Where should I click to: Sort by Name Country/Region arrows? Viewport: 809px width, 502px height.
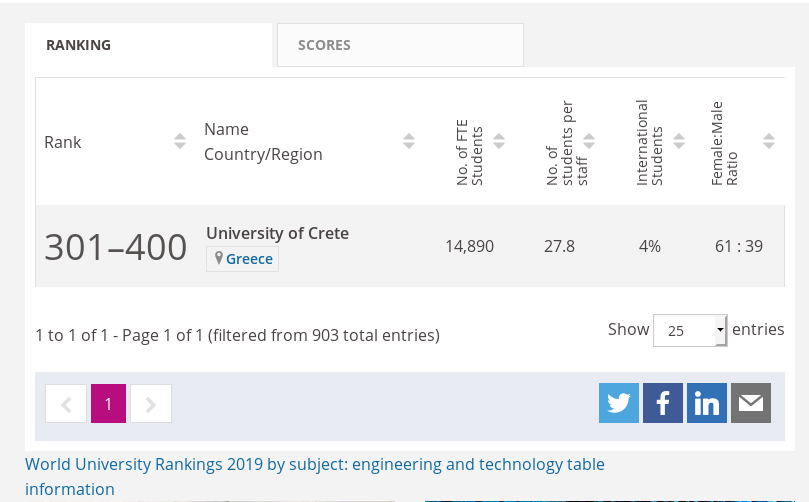409,141
